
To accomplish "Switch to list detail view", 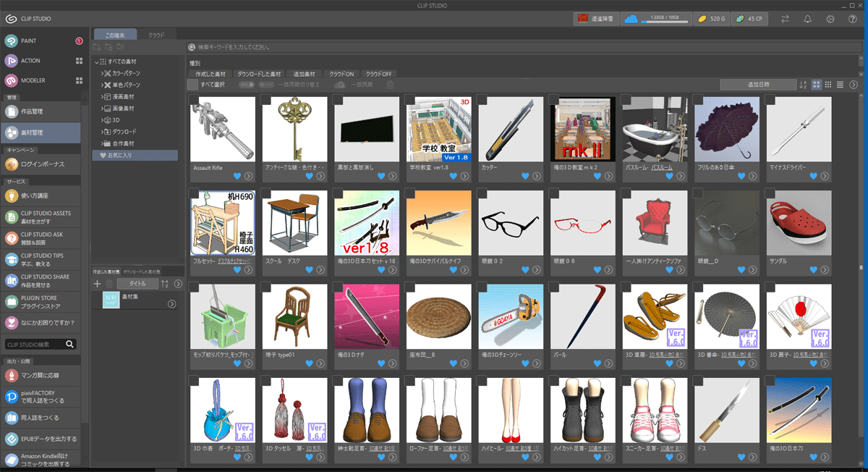I will tap(840, 85).
